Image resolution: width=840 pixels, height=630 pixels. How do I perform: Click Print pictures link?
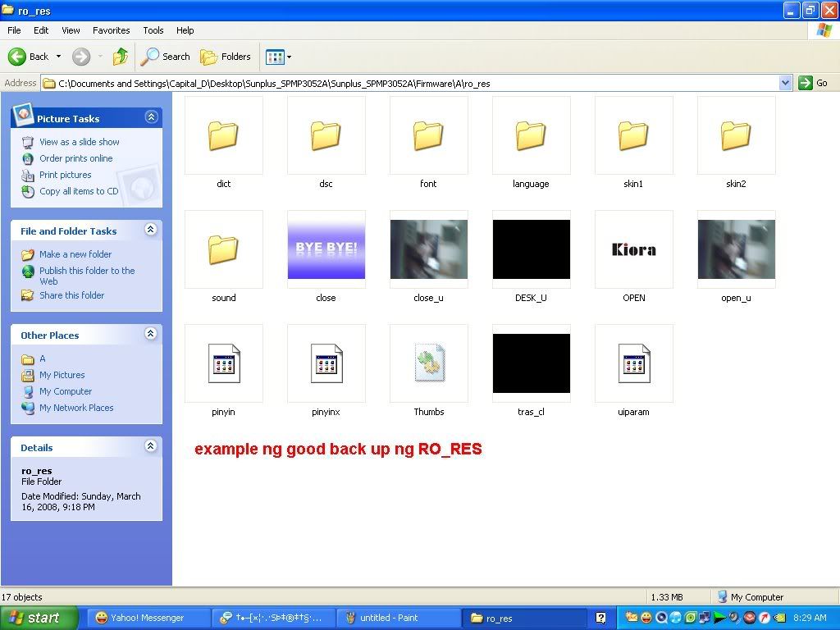tap(66, 176)
